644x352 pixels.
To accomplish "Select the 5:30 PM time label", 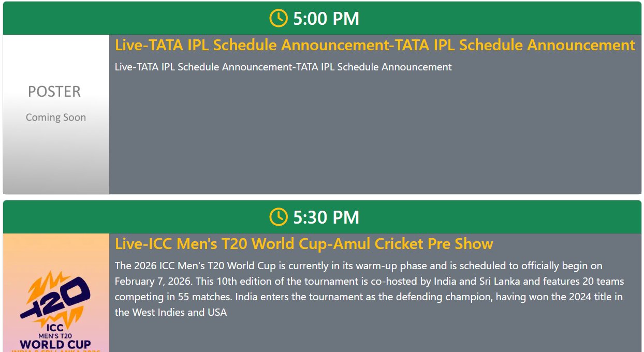I will 326,217.
